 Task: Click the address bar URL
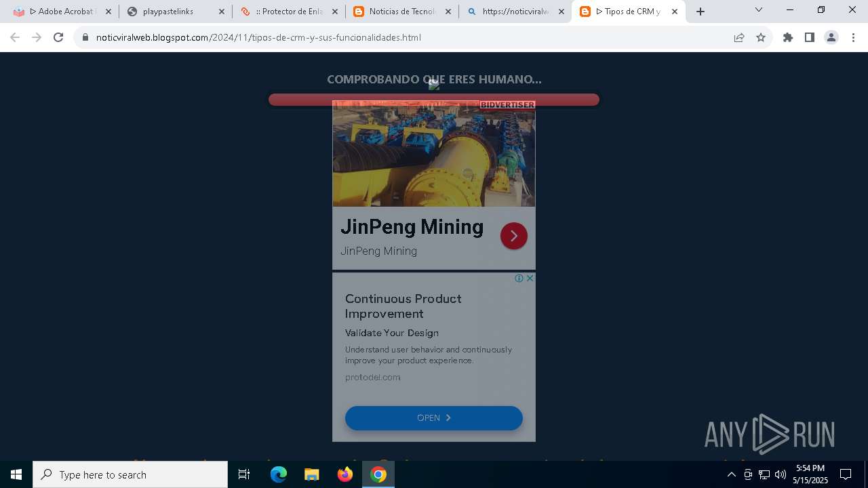[x=258, y=37]
